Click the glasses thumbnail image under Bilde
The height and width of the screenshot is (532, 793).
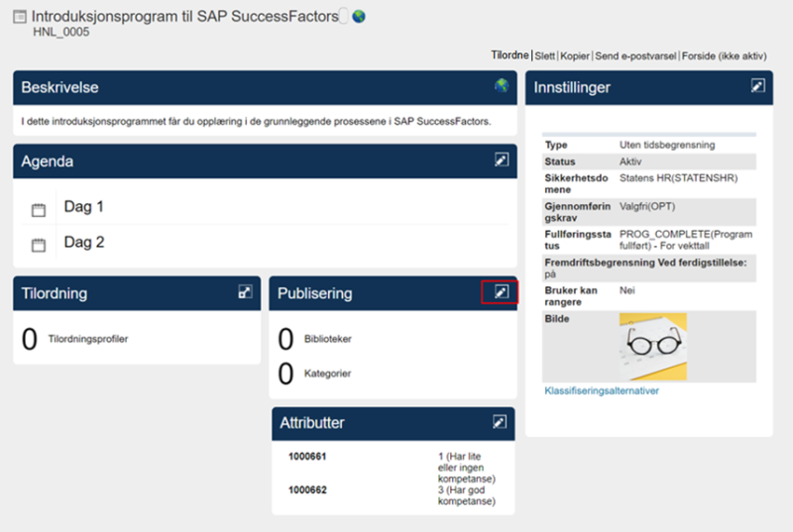coord(652,347)
